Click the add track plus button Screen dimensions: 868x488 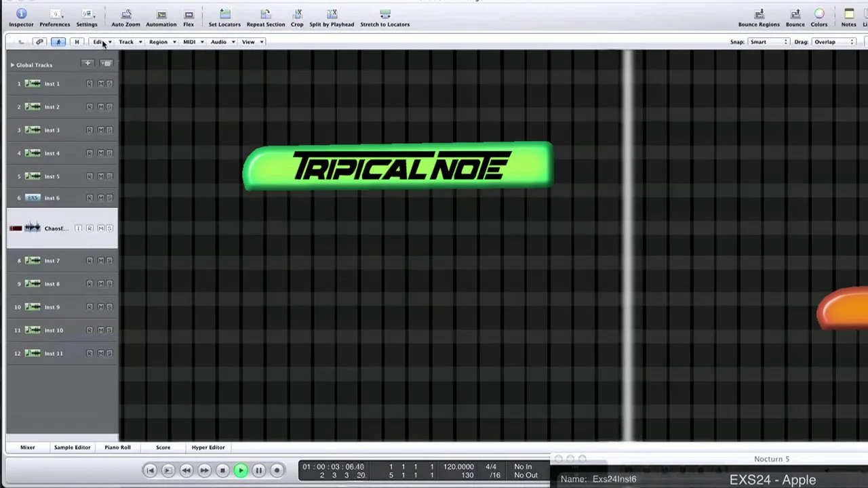coord(87,64)
